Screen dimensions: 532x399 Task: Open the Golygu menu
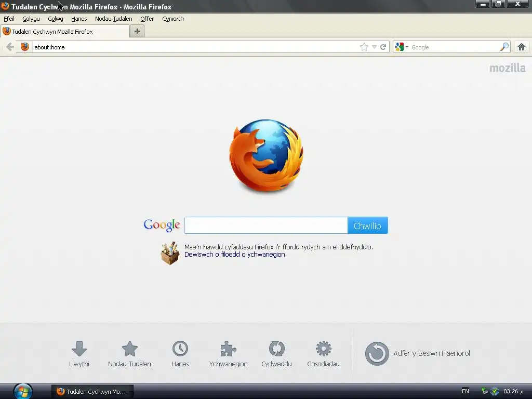(31, 19)
